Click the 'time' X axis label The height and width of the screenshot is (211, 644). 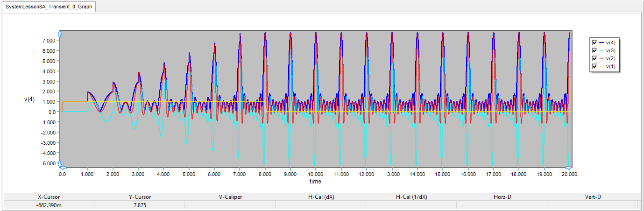point(315,181)
